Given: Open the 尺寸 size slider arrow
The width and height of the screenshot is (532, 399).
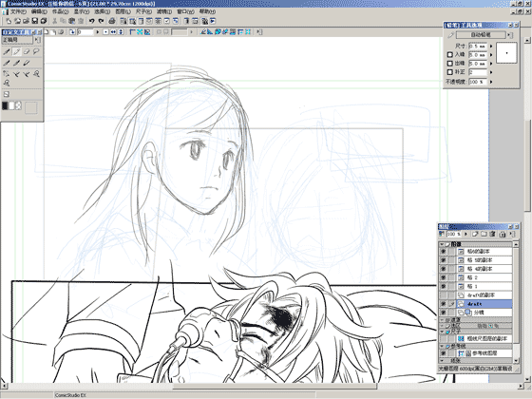Looking at the screenshot, I should coord(491,47).
